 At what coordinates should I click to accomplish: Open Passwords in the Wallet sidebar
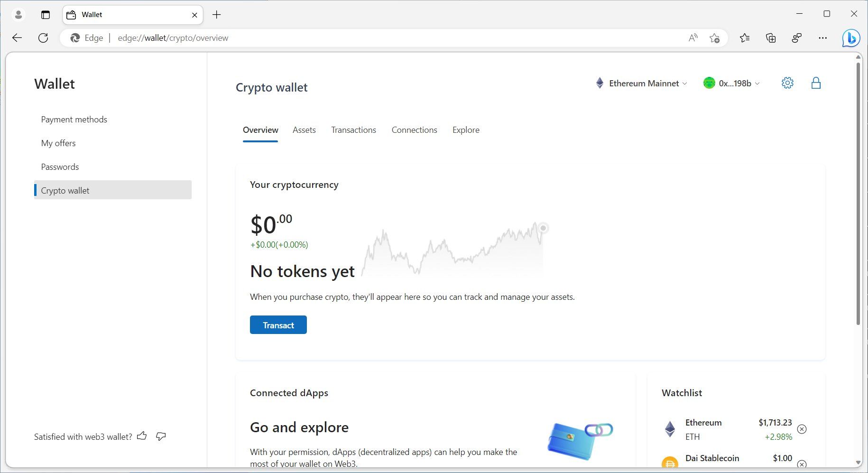(x=60, y=167)
